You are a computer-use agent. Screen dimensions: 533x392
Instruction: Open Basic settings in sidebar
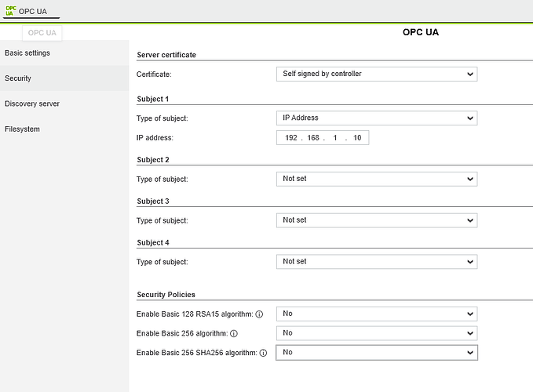[x=64, y=53]
